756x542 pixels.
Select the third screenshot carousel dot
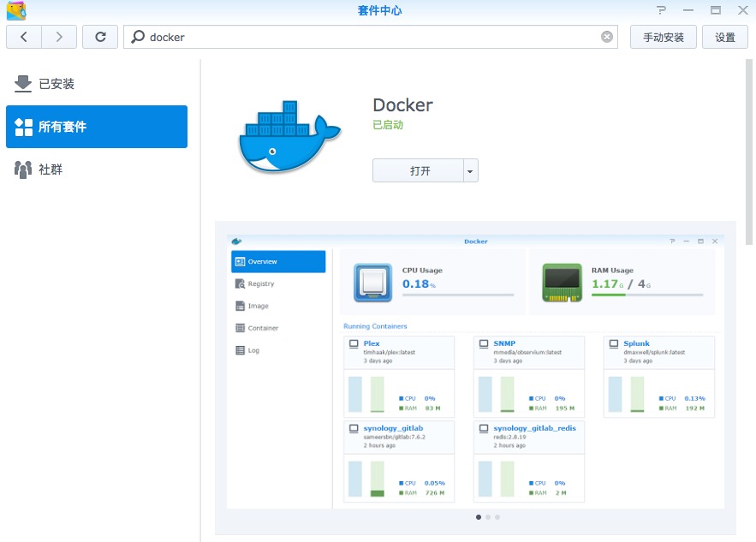(x=497, y=517)
